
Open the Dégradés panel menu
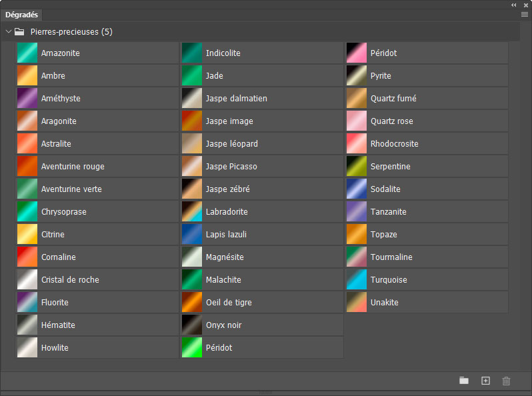point(525,14)
